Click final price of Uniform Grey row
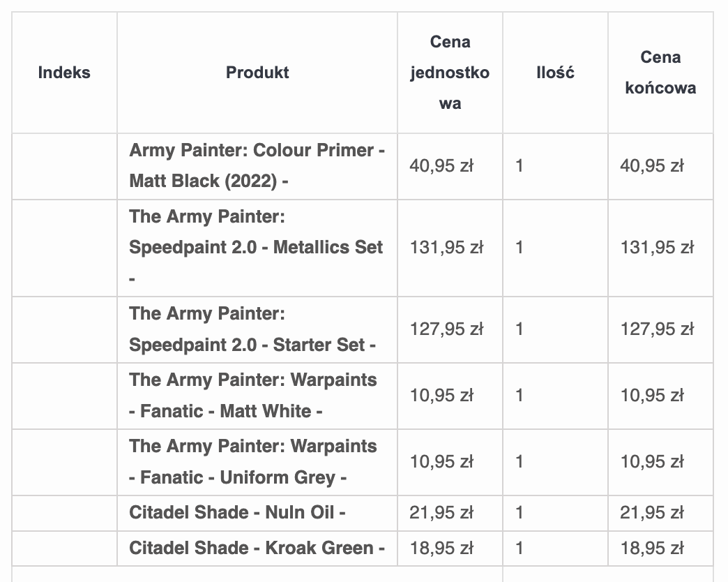Viewport: 728px width, 582px height. point(652,462)
